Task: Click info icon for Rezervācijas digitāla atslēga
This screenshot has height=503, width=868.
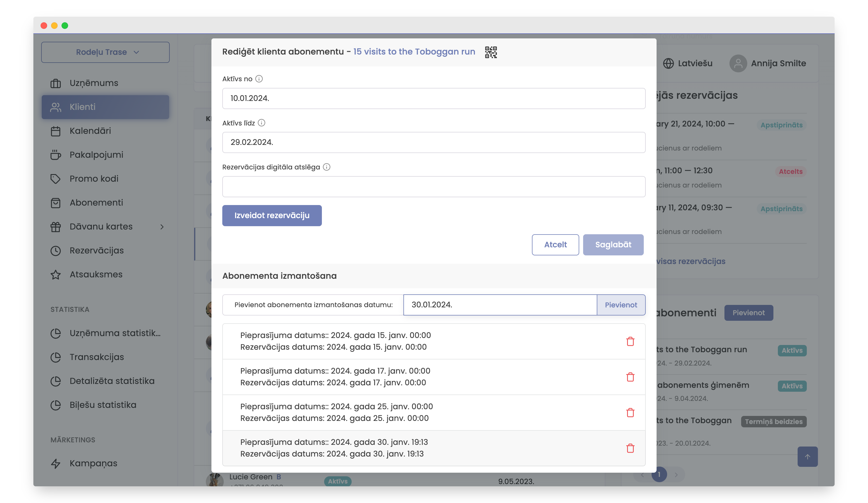Action: coord(327,167)
